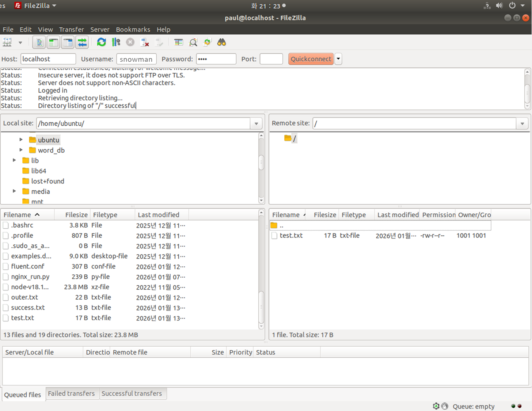Open the File menu
The width and height of the screenshot is (532, 411).
point(8,30)
